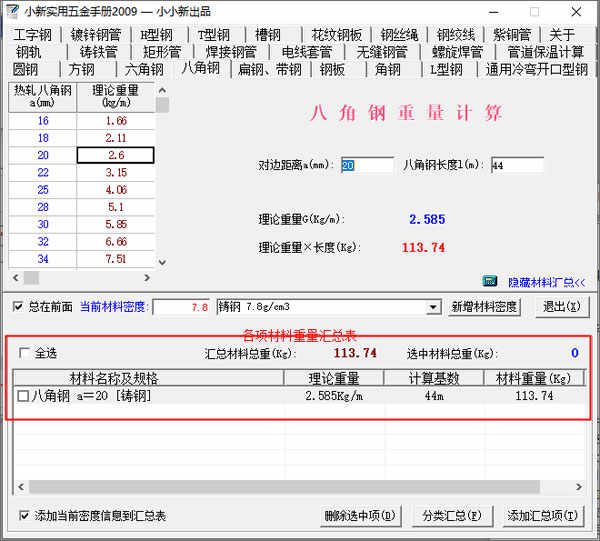Screen dimensions: 600x541
Task: Click the 材料重量(Kg) column header
Action: [533, 378]
